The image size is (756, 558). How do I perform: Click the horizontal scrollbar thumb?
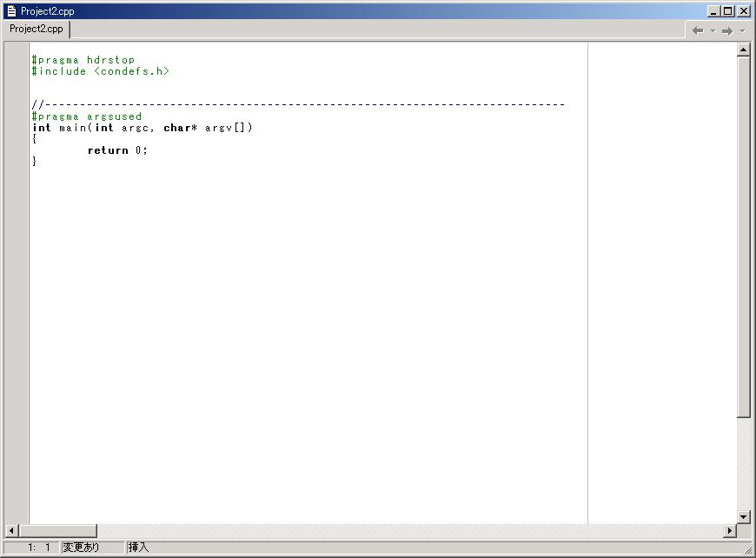57,530
